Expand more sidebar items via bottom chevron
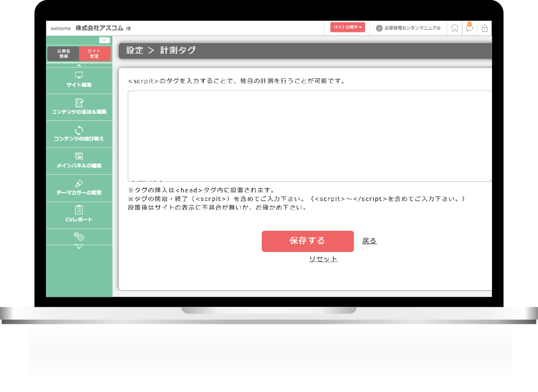Screen dimensions: 538x392 click(x=79, y=248)
